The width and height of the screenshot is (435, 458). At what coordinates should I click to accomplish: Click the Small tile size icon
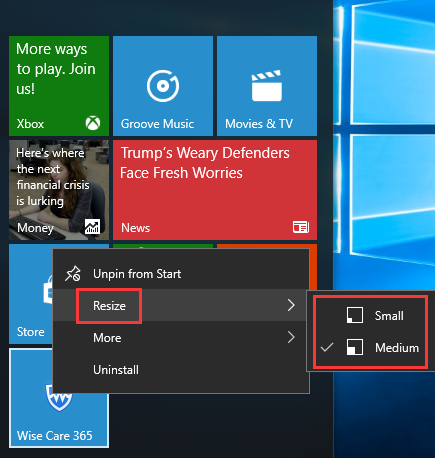pos(355,315)
